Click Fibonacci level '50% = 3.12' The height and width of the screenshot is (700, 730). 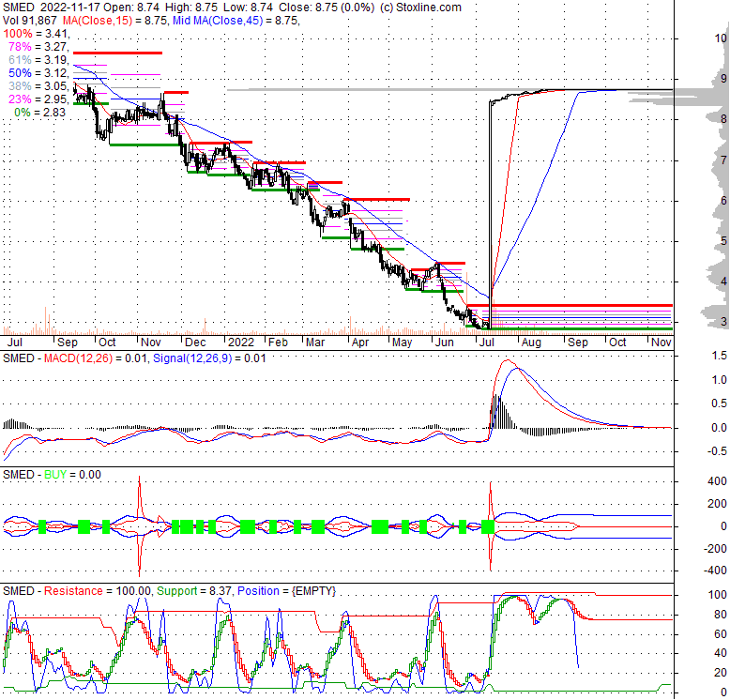coord(38,72)
